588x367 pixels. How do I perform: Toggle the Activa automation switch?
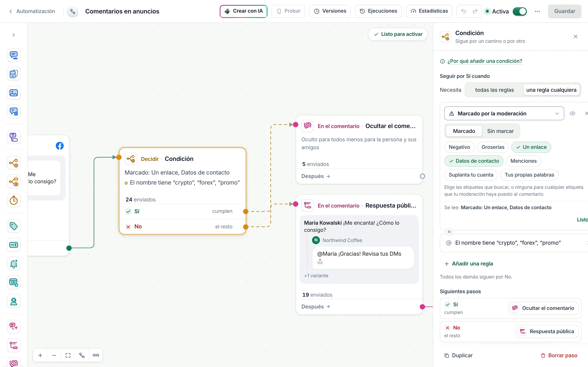click(x=519, y=11)
